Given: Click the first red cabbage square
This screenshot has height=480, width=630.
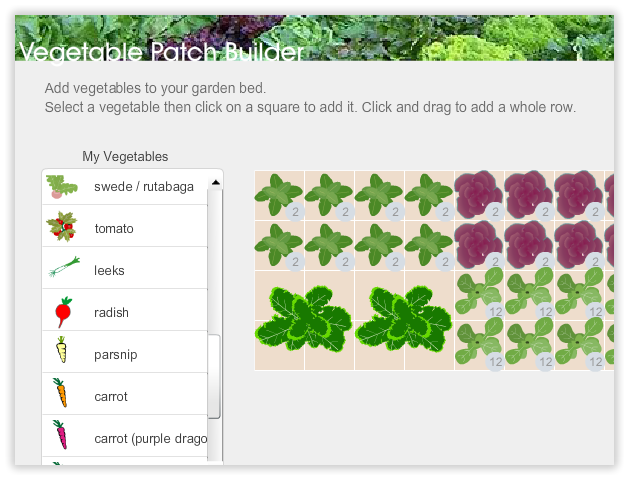Looking at the screenshot, I should [x=479, y=195].
